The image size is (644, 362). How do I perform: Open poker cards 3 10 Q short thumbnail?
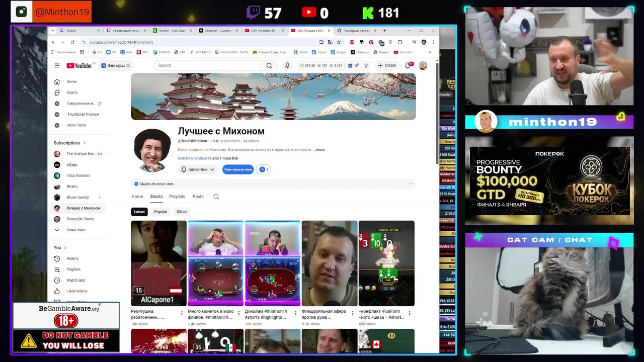(386, 263)
